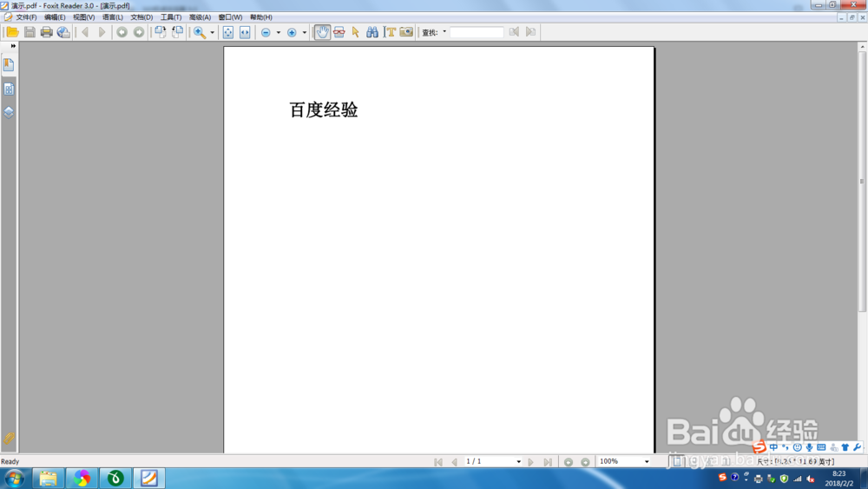Open the 窗口(W) menu

(x=230, y=17)
